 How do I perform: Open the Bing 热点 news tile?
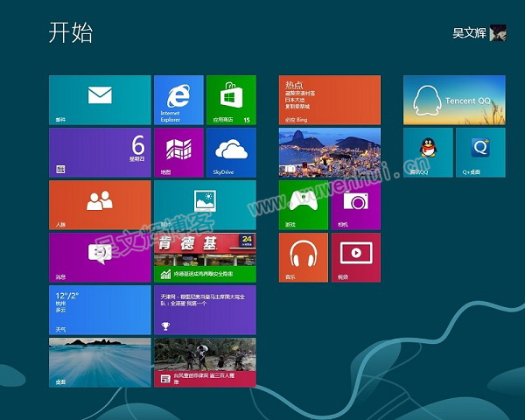(330, 100)
